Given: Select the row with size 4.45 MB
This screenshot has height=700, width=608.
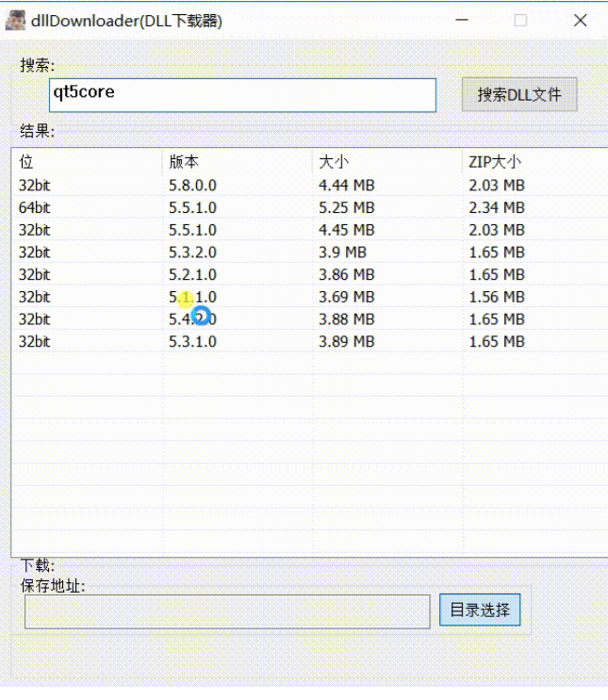Looking at the screenshot, I should click(309, 230).
